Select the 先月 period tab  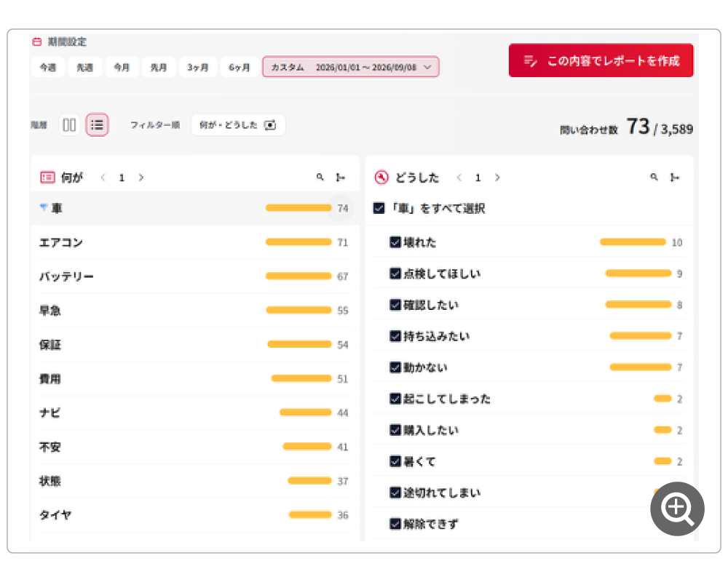pos(159,68)
